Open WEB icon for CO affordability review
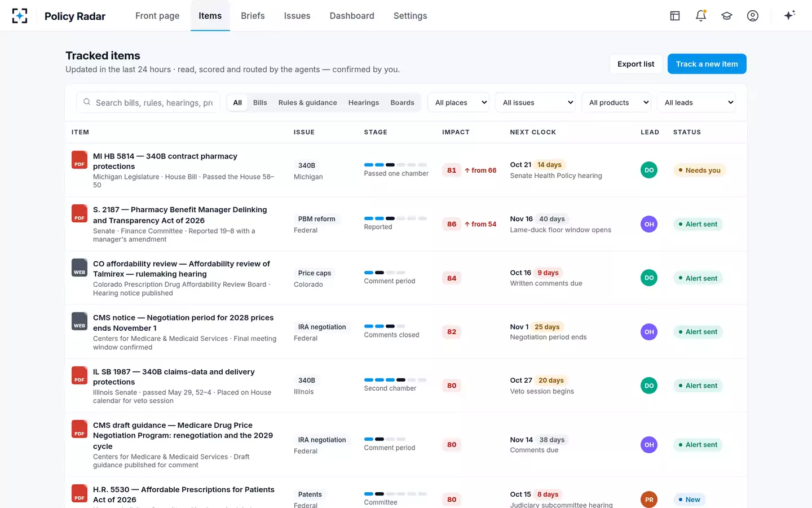Viewport: 812px width, 508px height. tap(80, 268)
